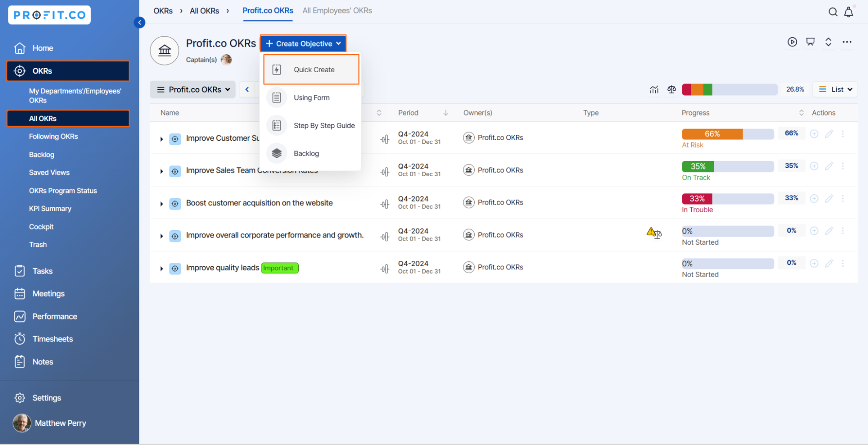
Task: Choose Using Form option
Action: [x=311, y=98]
